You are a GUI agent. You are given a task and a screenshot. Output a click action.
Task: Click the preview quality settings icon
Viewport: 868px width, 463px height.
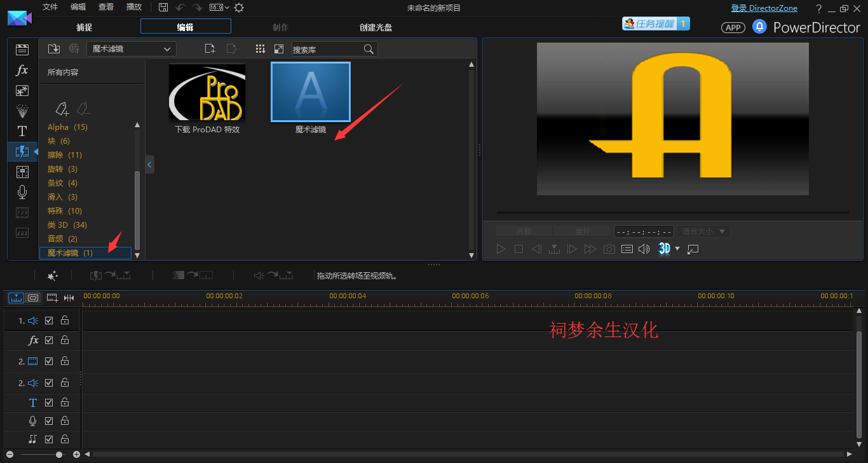click(627, 249)
